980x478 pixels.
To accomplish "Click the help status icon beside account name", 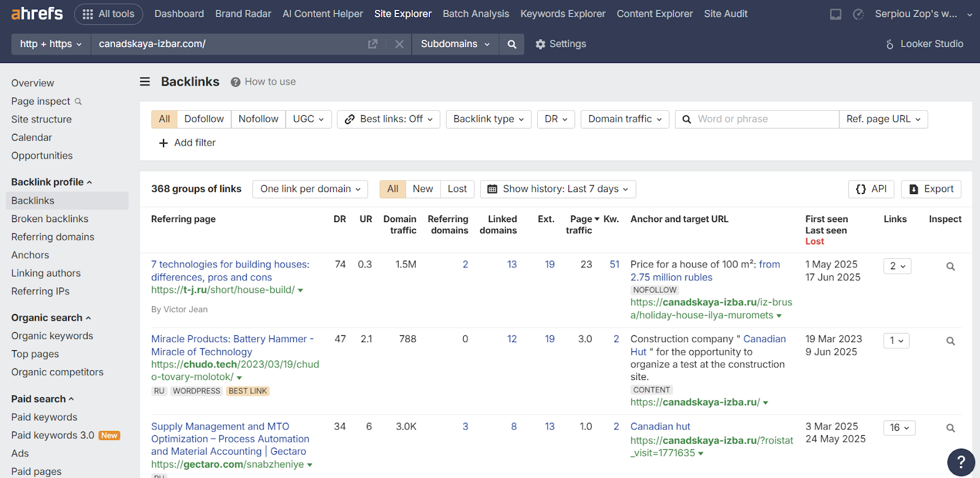I will point(859,14).
